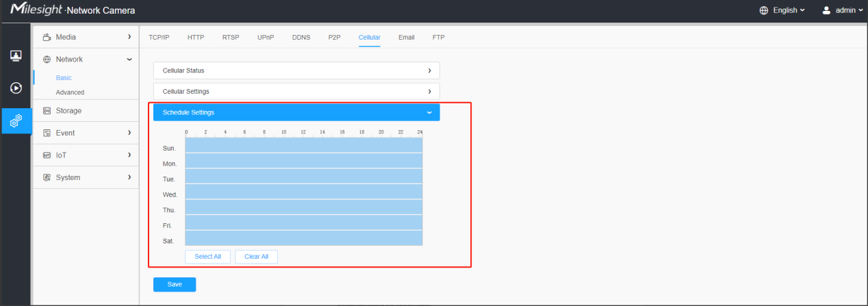Expand the Event menu chevron
This screenshot has height=306, width=868.
point(129,133)
